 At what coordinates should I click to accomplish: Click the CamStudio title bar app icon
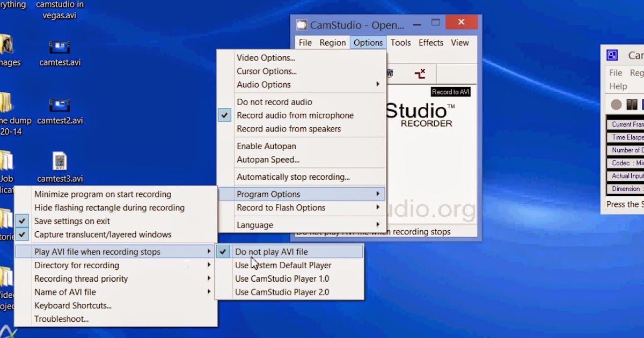click(302, 25)
